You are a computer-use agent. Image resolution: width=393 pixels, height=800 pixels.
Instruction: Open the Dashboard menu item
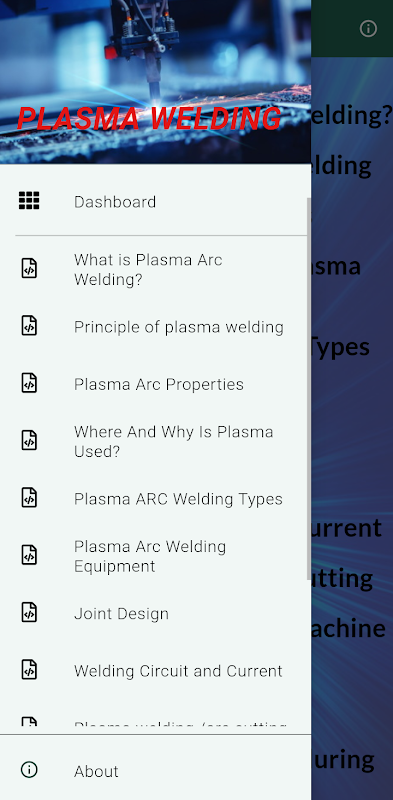coord(155,202)
